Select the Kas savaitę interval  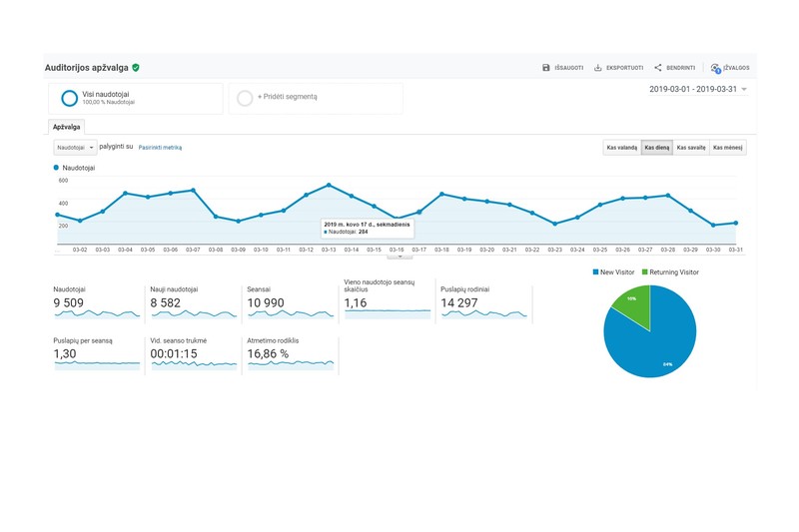tap(691, 148)
